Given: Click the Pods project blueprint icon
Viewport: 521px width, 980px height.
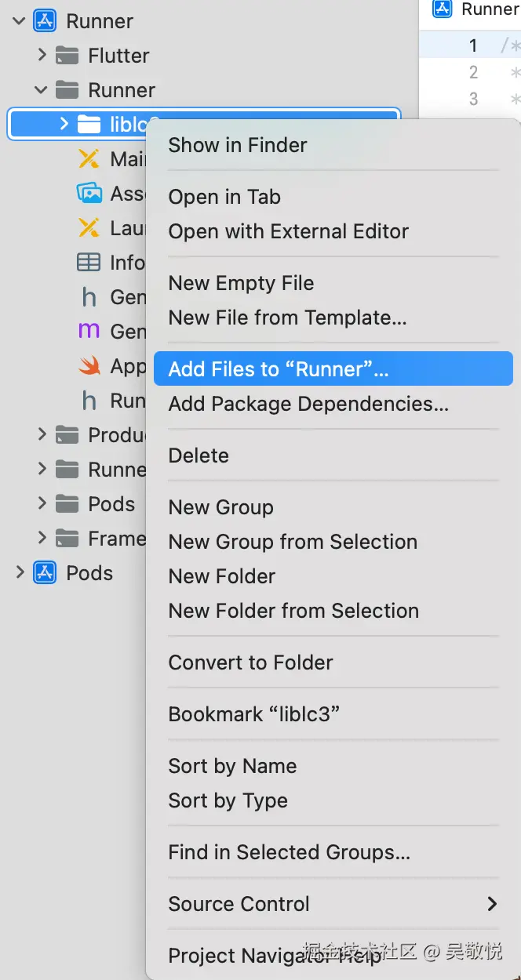Looking at the screenshot, I should 45,573.
